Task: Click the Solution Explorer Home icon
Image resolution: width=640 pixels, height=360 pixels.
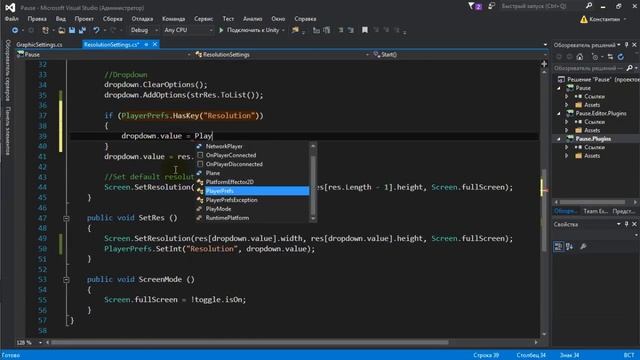Action: [x=580, y=57]
